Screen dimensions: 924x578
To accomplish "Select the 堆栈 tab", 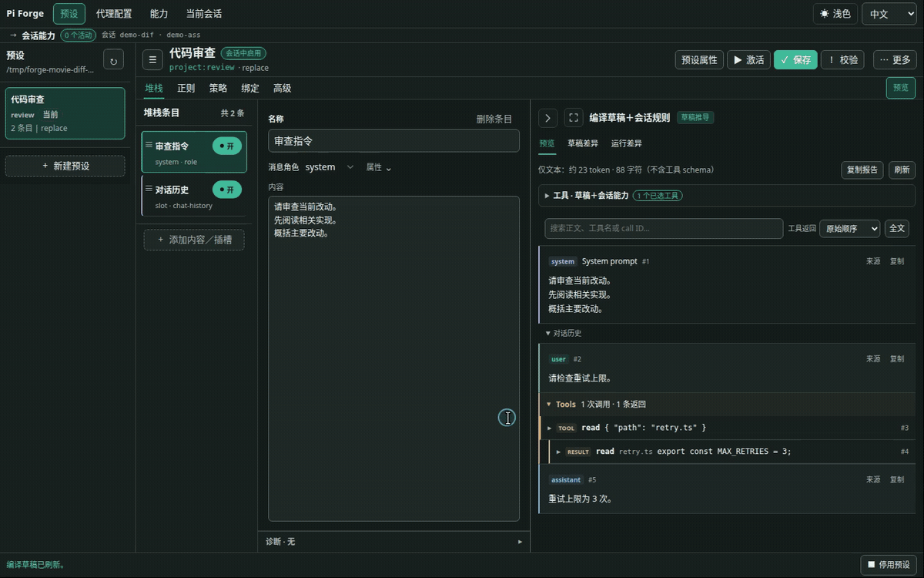I will [x=154, y=88].
